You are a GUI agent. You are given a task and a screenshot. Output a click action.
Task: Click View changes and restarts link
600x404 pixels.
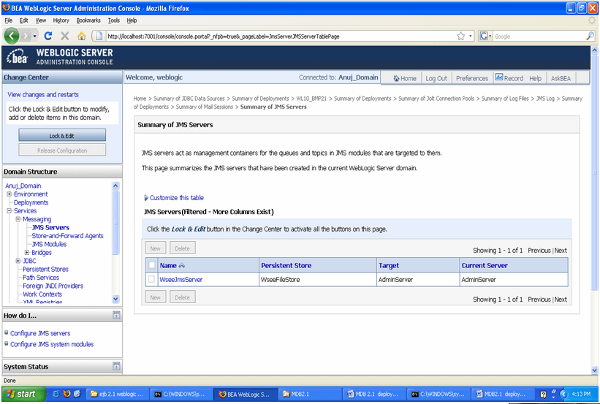[43, 94]
